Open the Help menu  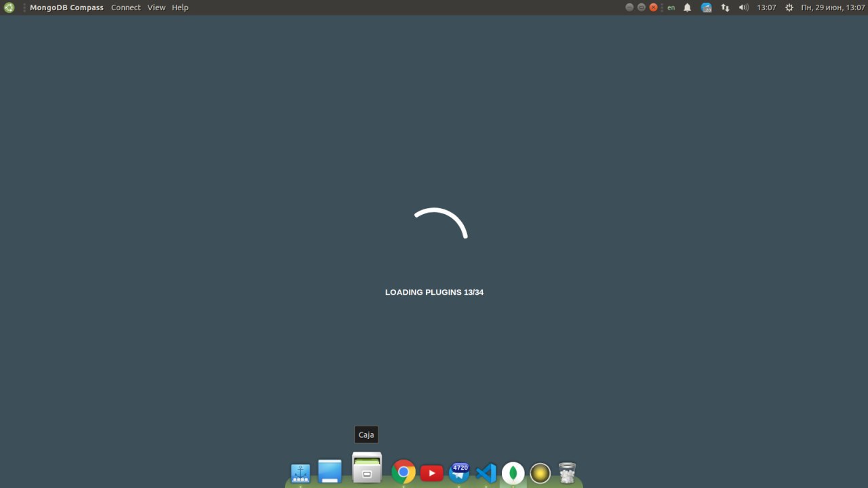pyautogui.click(x=180, y=7)
